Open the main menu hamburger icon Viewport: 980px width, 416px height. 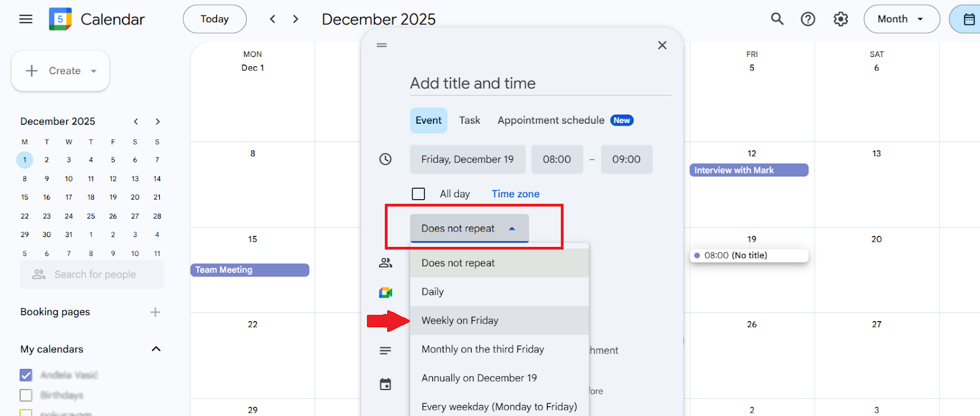click(26, 19)
